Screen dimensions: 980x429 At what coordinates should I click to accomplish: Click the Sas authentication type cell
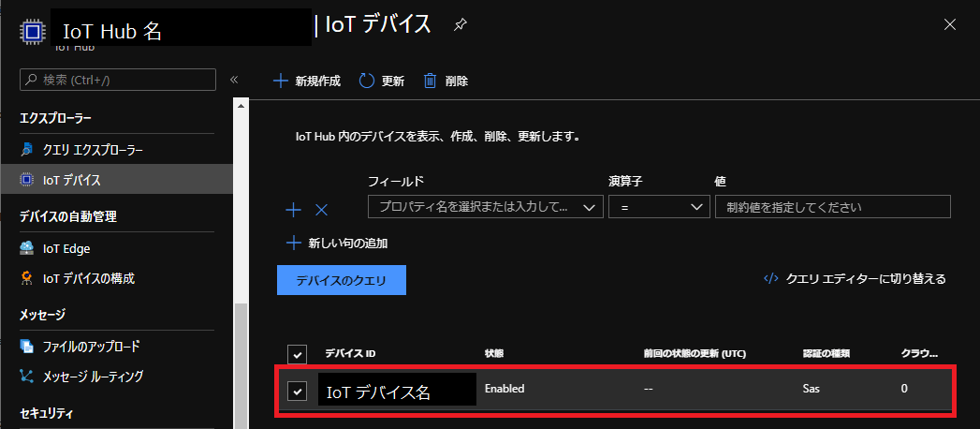coord(812,389)
